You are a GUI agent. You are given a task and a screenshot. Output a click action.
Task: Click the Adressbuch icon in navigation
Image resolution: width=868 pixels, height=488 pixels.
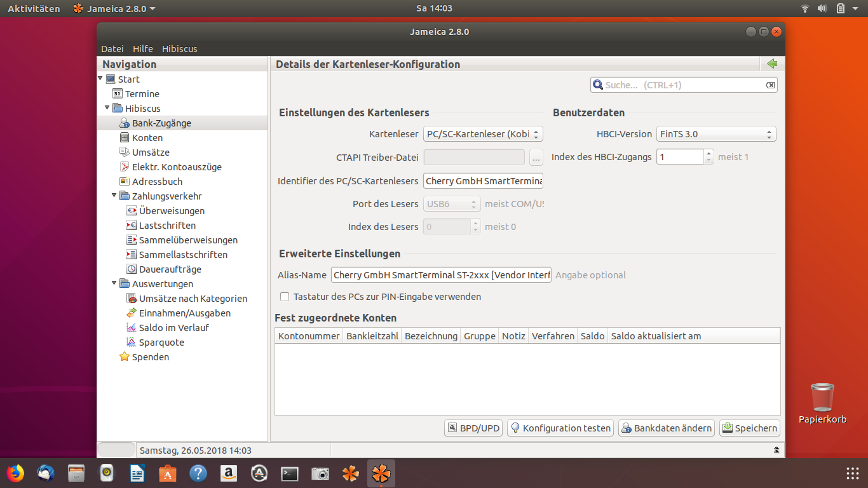coord(125,182)
